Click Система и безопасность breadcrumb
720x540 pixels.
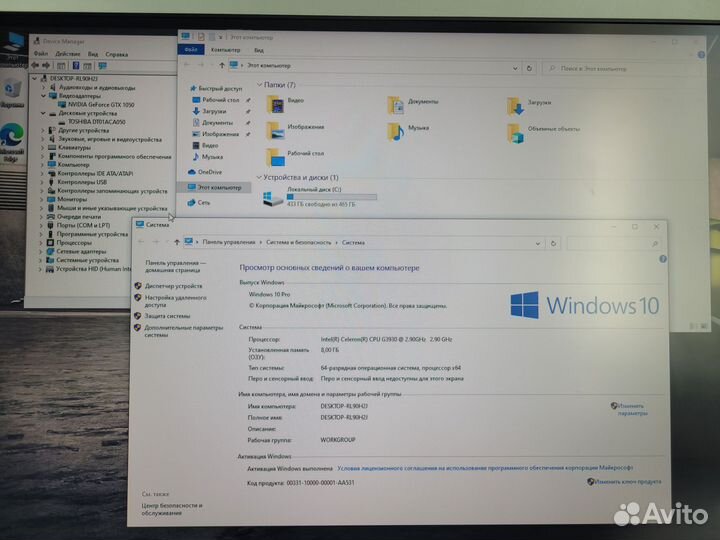pos(298,242)
